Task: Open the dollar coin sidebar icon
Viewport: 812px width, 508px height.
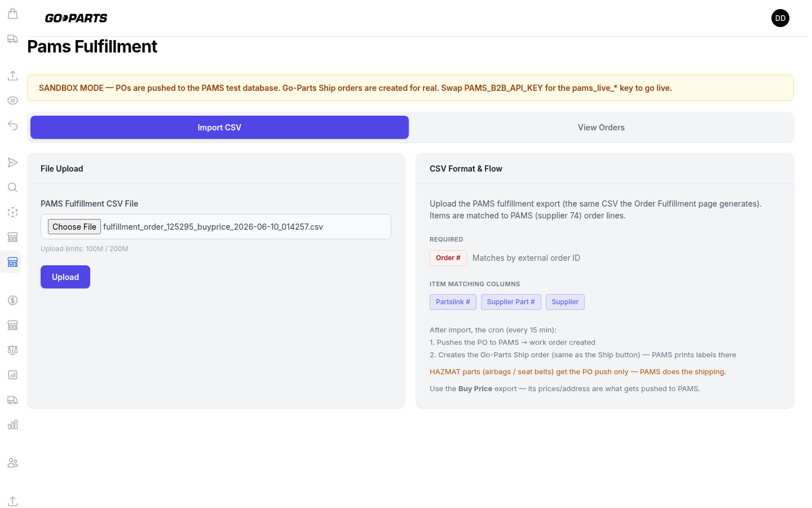Action: [12, 300]
